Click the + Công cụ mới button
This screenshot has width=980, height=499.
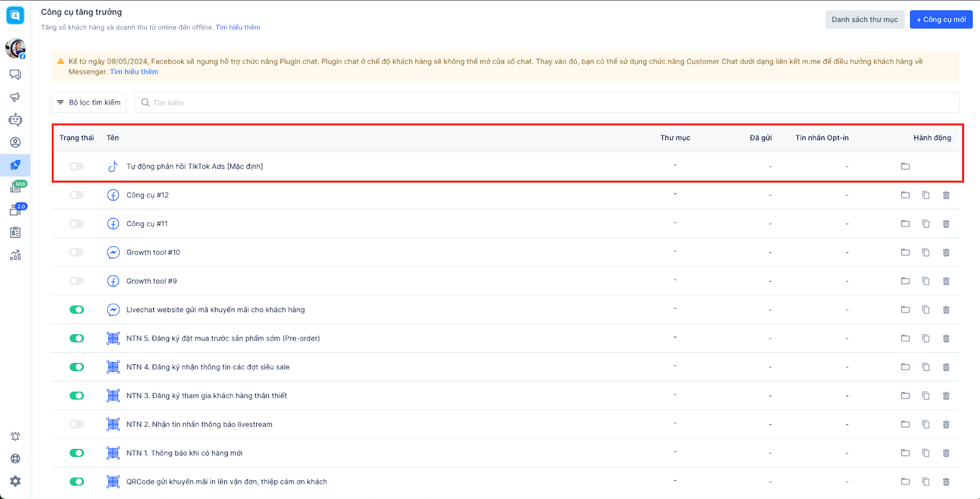[x=941, y=20]
